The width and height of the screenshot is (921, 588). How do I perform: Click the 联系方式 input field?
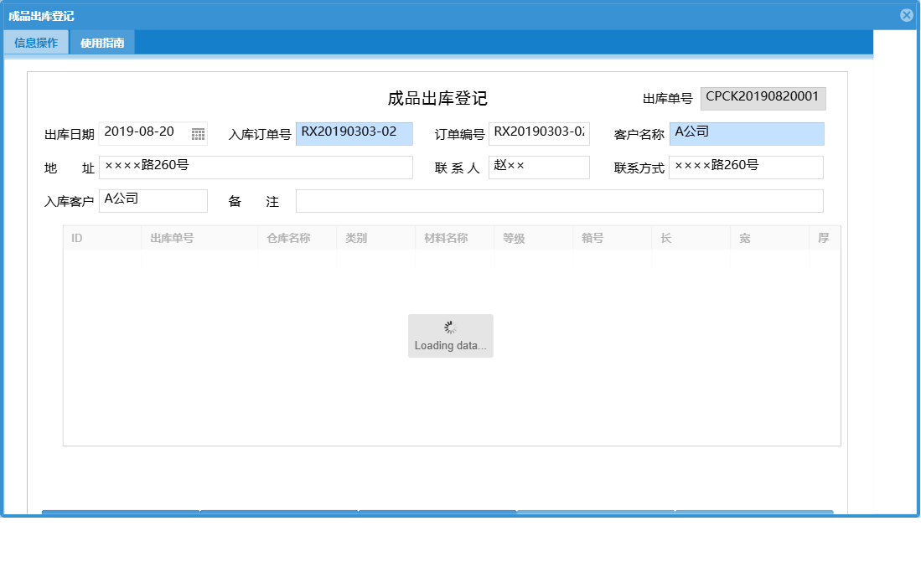point(744,167)
